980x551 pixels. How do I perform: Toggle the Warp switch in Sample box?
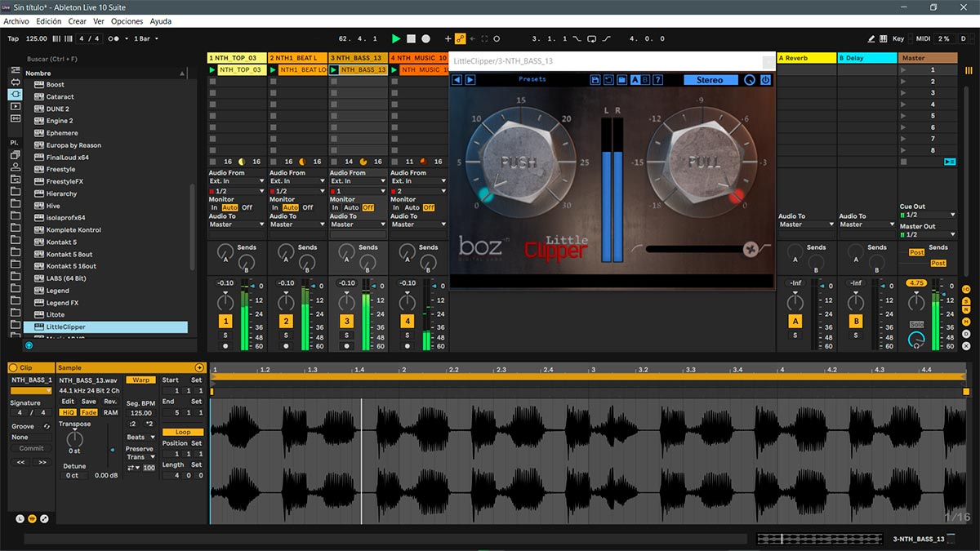click(140, 380)
